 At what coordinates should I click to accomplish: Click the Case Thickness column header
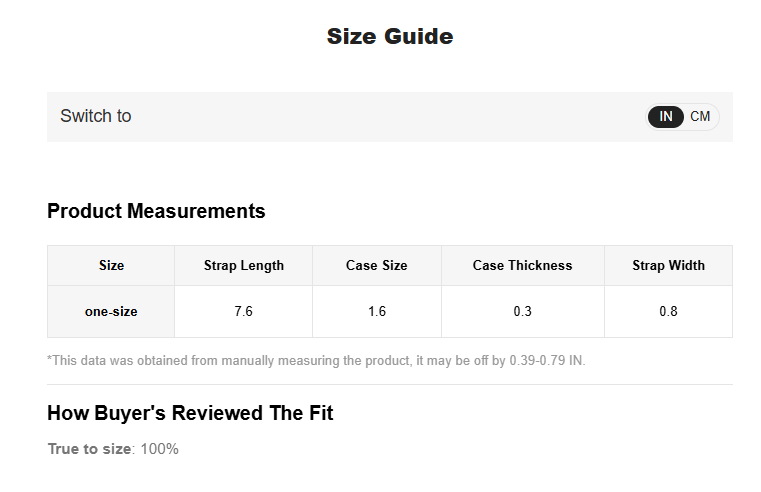coord(522,265)
